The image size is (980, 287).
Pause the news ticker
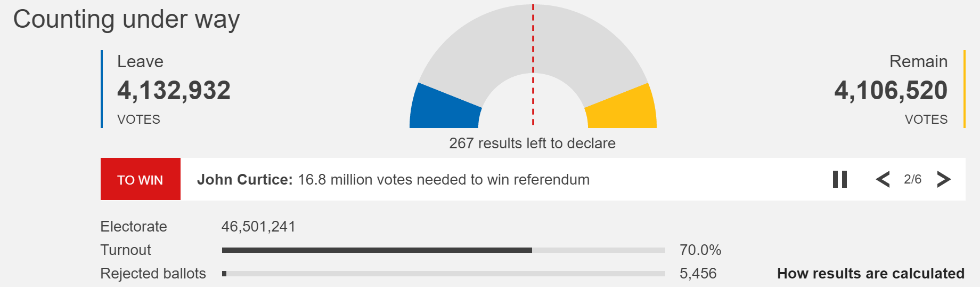point(840,179)
